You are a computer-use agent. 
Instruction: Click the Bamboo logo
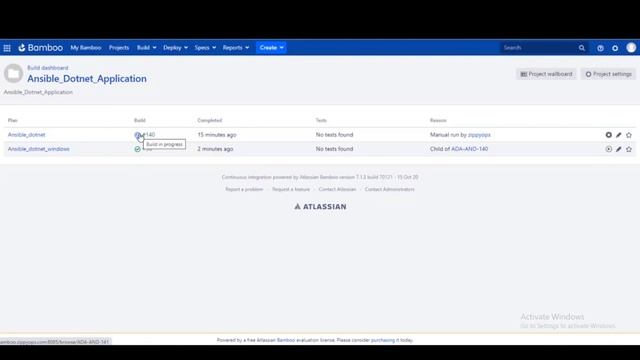coord(40,48)
